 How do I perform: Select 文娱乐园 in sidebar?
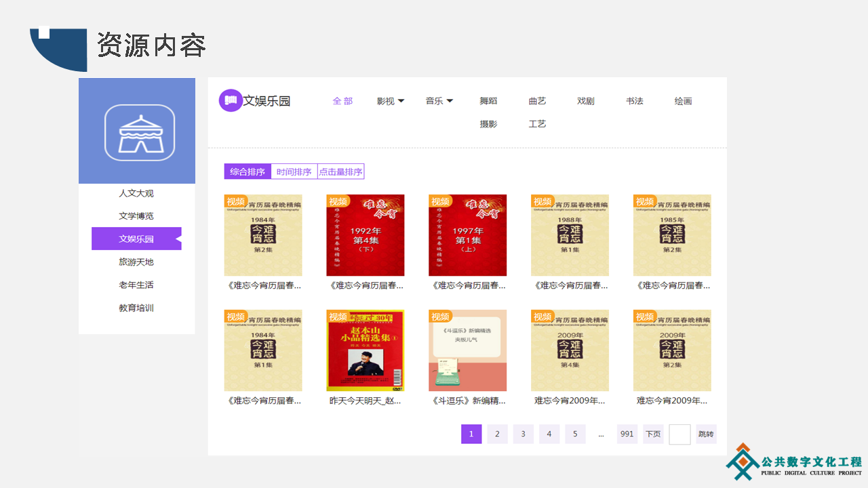136,239
